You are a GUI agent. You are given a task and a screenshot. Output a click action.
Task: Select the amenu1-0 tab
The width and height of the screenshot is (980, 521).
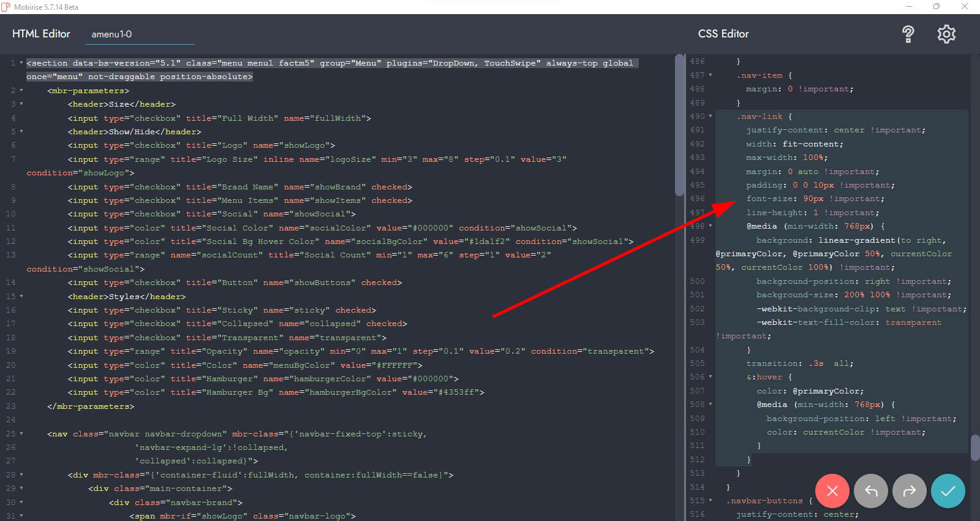111,34
